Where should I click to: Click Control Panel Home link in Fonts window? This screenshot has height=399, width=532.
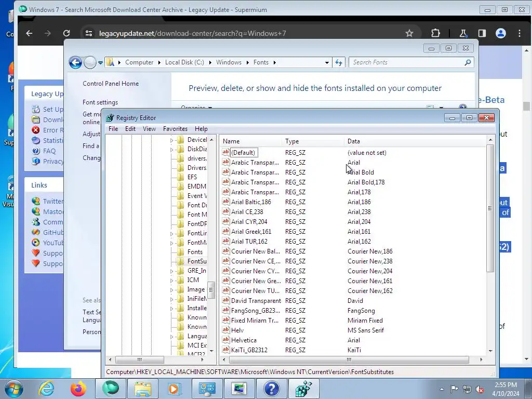(x=111, y=84)
